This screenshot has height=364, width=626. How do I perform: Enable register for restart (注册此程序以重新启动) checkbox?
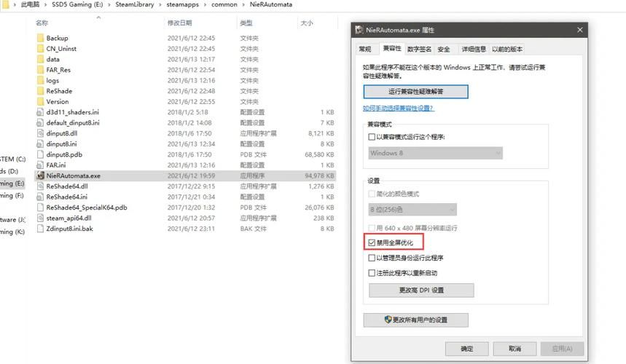(x=372, y=273)
